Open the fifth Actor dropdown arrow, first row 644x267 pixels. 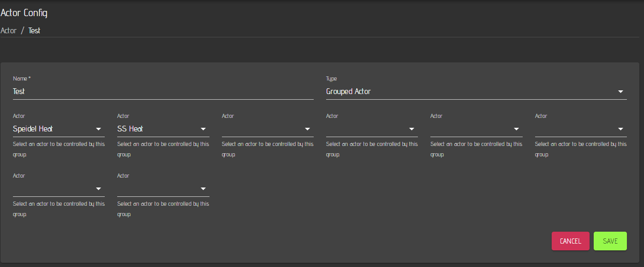coord(516,129)
